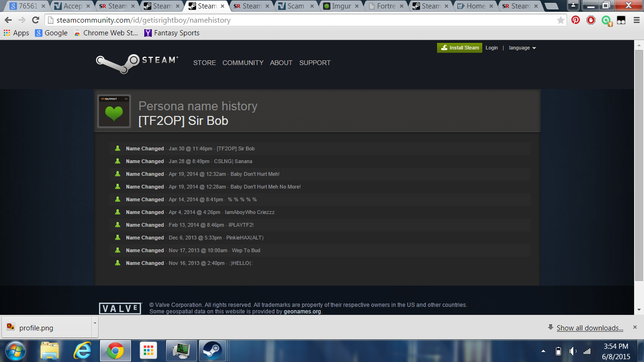Go back with the browser back arrow
Viewport: 644px width, 362px height.
(x=8, y=20)
